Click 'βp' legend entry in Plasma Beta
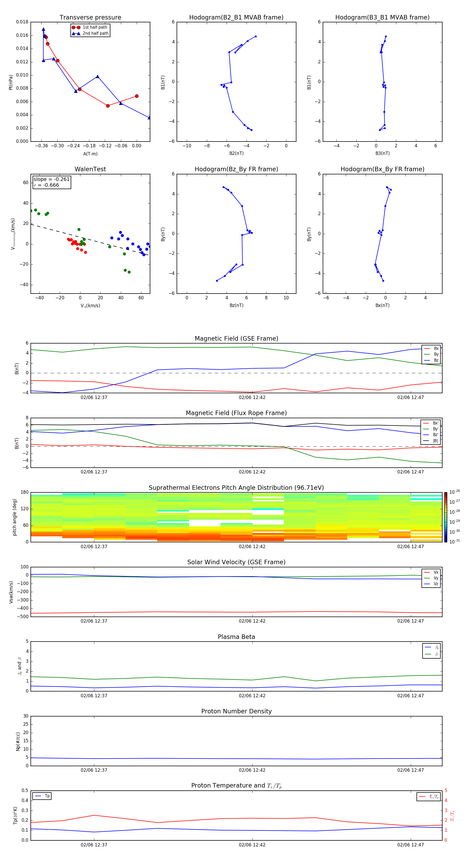This screenshot has width=473, height=868. [x=431, y=647]
